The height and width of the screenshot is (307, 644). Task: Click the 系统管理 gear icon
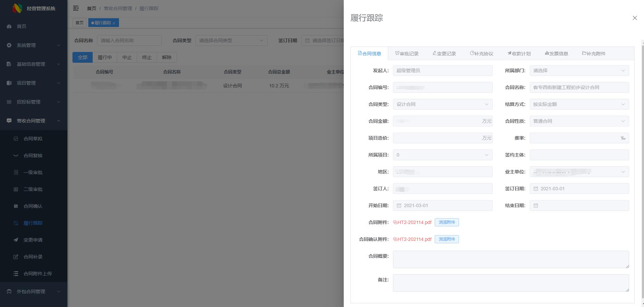9,45
